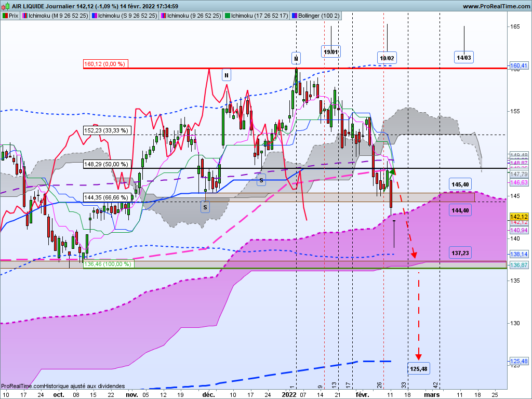Click the févr. month label on the time axis
The height and width of the screenshot is (399, 532).
click(x=362, y=395)
